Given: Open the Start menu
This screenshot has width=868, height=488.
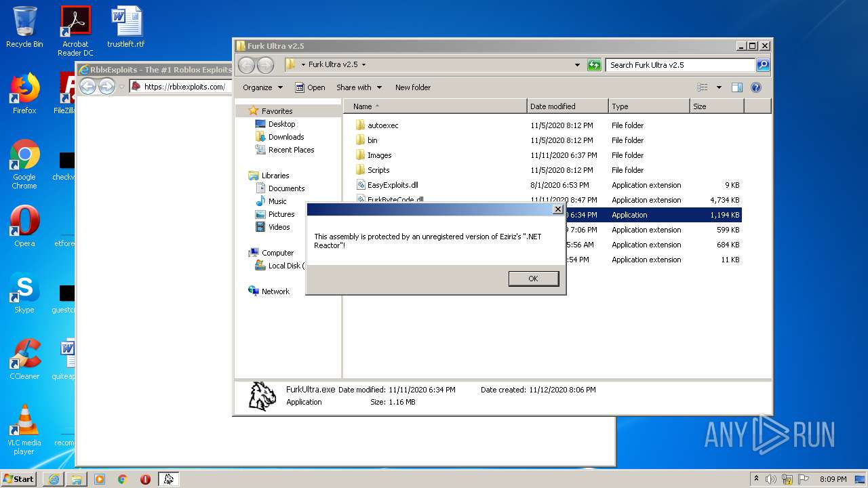Looking at the screenshot, I should pyautogui.click(x=19, y=479).
